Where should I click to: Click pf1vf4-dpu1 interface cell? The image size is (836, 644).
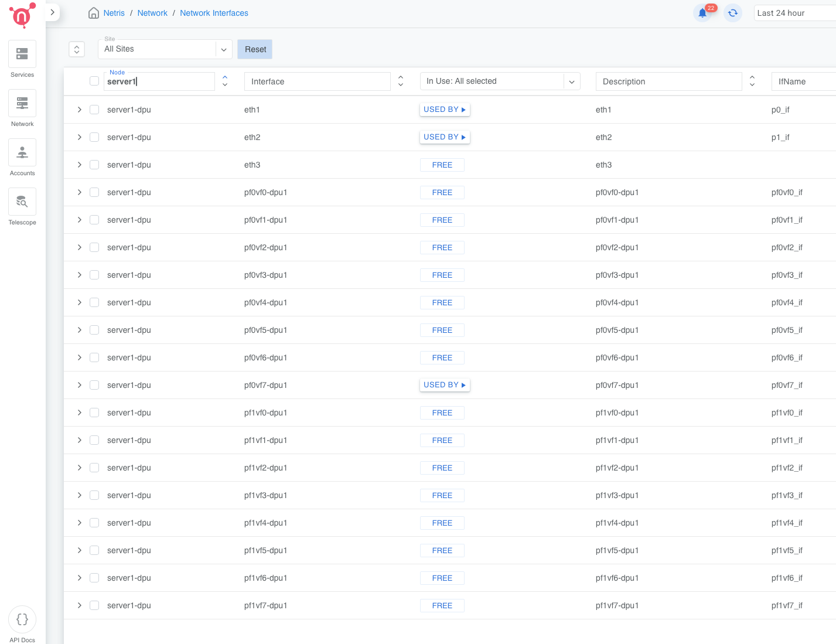266,523
